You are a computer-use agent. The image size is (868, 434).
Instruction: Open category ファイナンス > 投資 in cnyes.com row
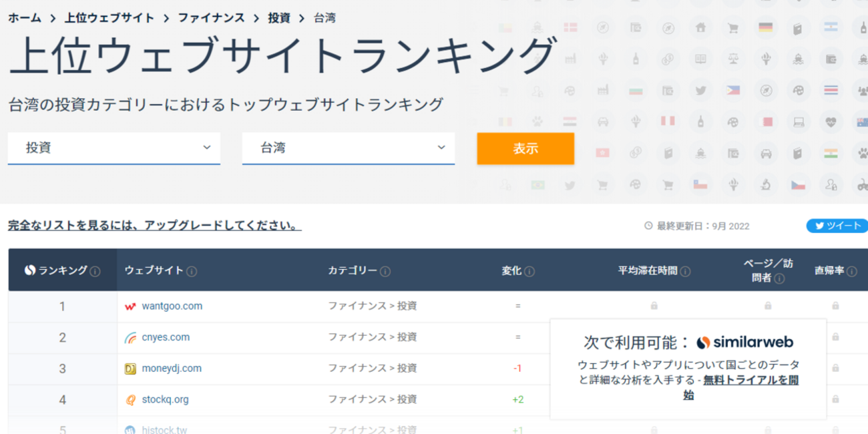[x=372, y=338]
